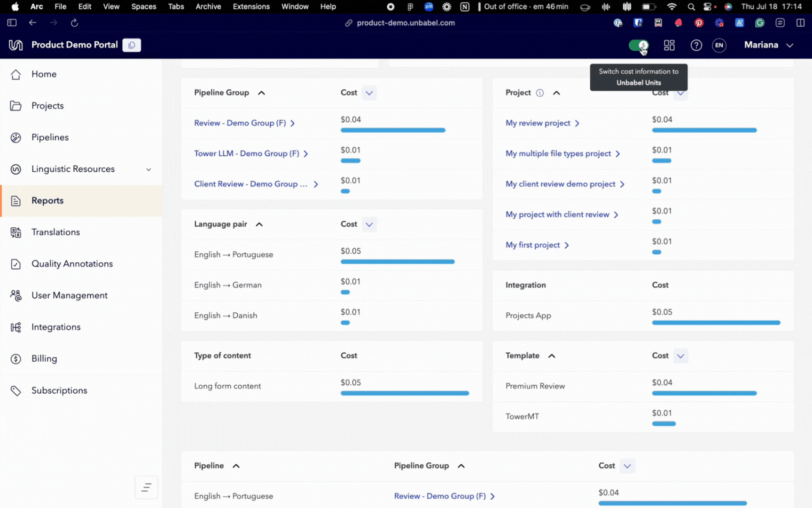Open My client review demo project link
Viewport: 812px width, 508px height.
coord(565,184)
